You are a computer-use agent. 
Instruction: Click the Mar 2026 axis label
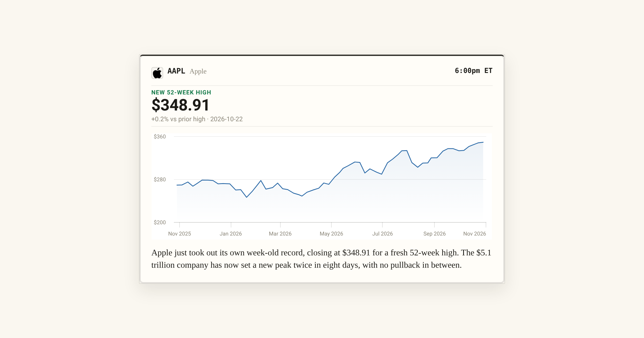click(280, 234)
